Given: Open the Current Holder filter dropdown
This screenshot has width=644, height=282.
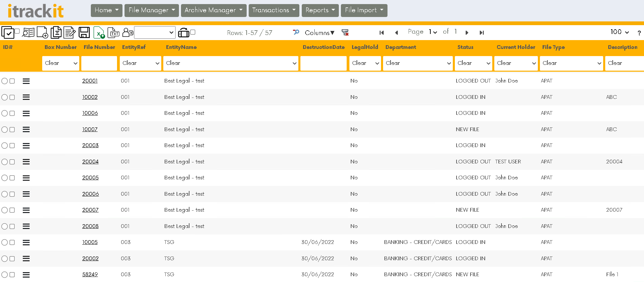Looking at the screenshot, I should click(x=516, y=63).
